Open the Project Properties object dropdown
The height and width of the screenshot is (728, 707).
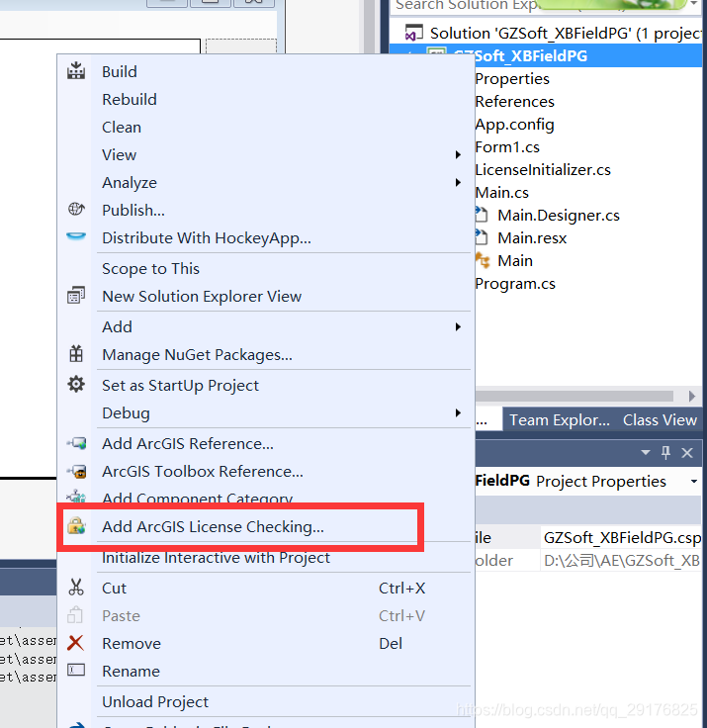pyautogui.click(x=694, y=482)
